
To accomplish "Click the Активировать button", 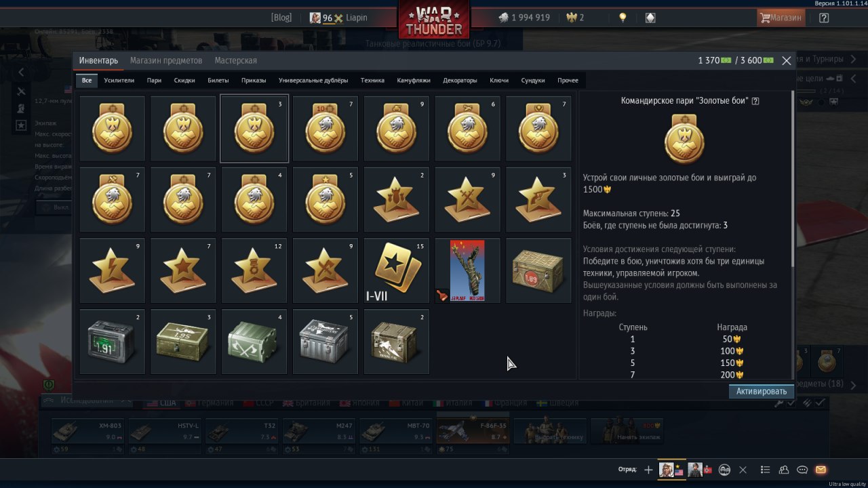I will 762,391.
